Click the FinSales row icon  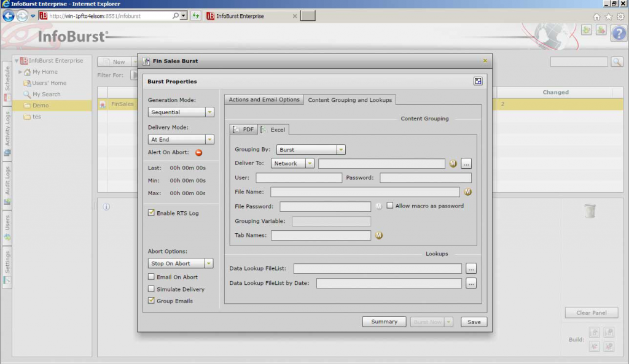103,104
